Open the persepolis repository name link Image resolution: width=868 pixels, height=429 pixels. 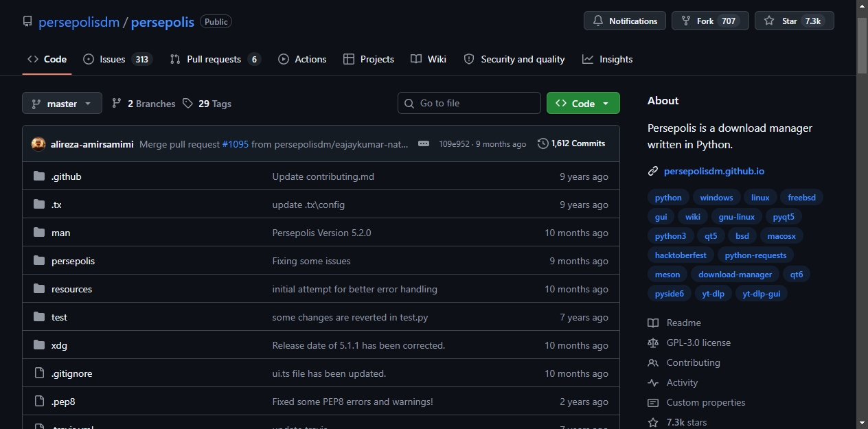[163, 22]
